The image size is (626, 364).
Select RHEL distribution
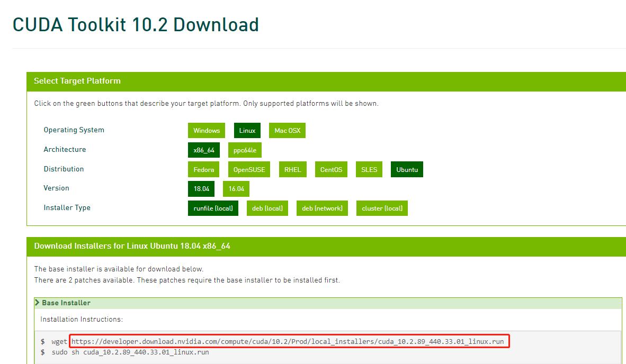[x=293, y=169]
